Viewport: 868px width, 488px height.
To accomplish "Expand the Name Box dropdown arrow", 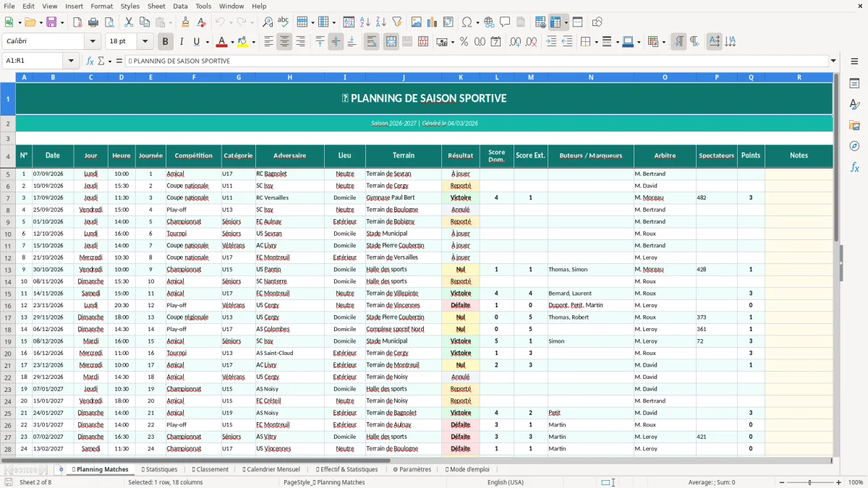I will (x=72, y=61).
